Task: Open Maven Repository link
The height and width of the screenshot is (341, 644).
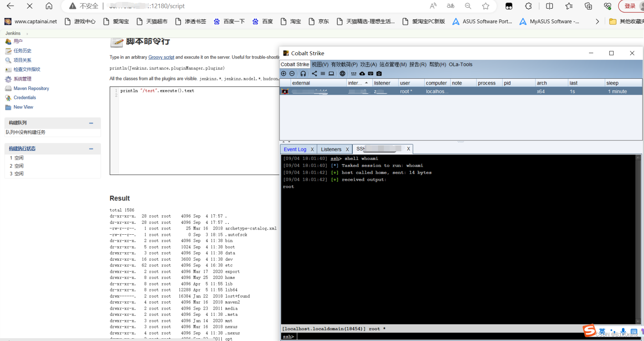Action: pos(31,88)
